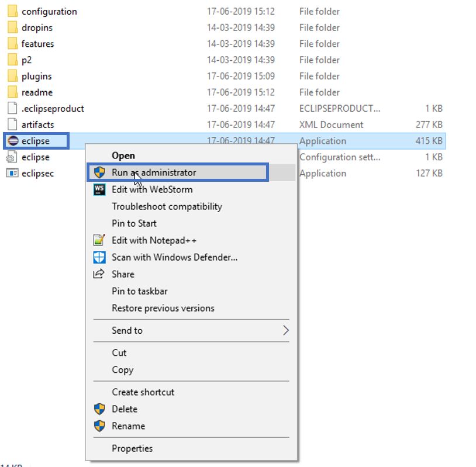Choose Pin to taskbar
The image size is (476, 467).
[191, 291]
